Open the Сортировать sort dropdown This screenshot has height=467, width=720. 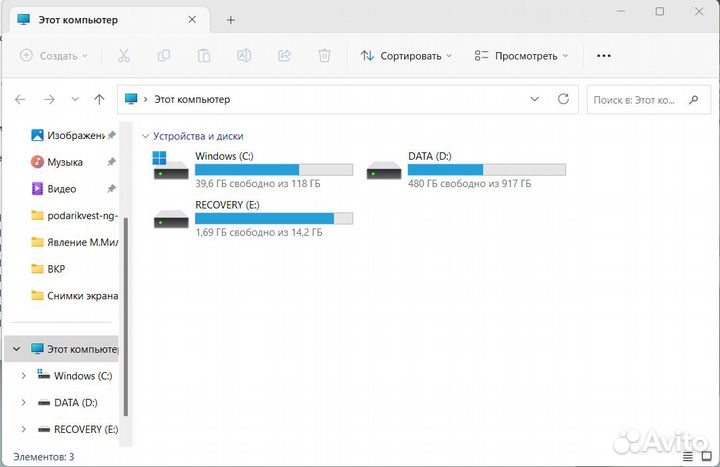click(x=406, y=56)
